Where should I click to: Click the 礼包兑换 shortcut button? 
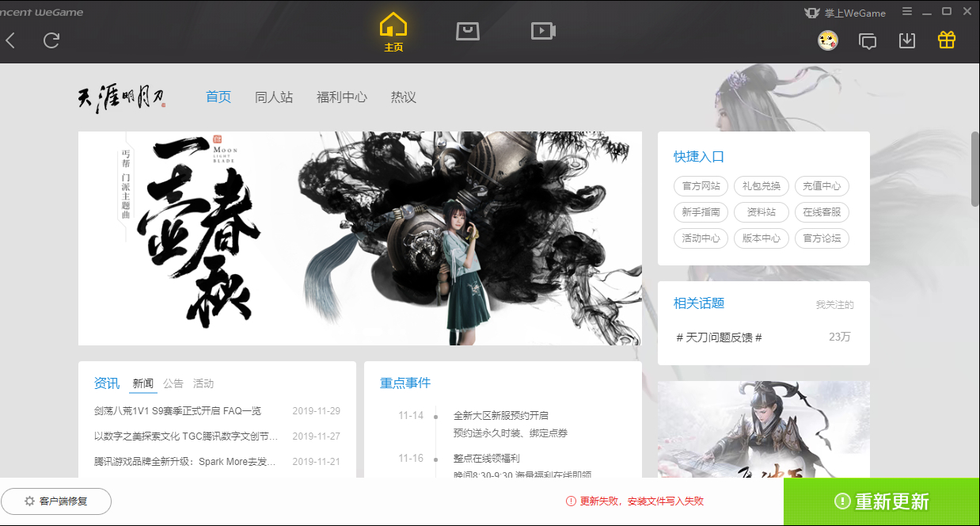762,186
